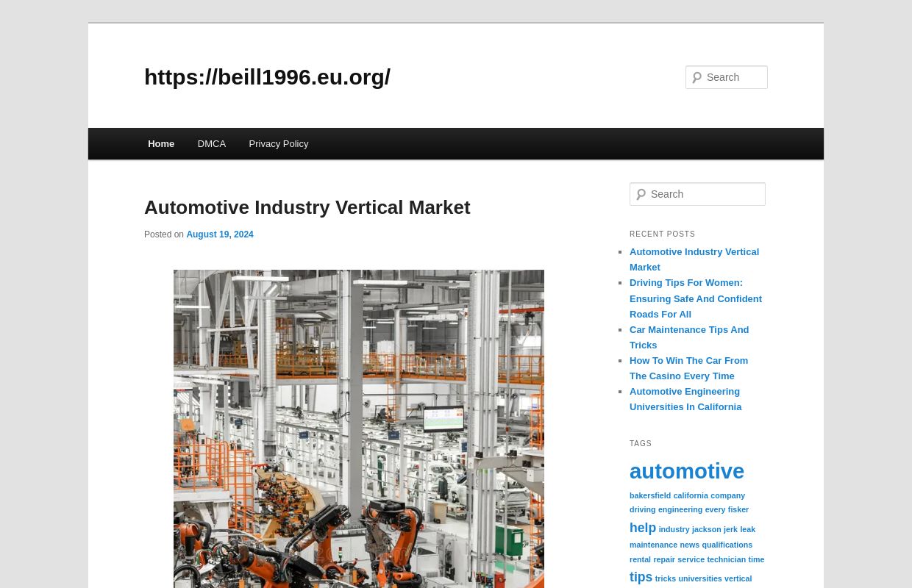The height and width of the screenshot is (588, 912).
Task: Open Car Maintenance Tips And Tricks post
Action: [x=689, y=337]
